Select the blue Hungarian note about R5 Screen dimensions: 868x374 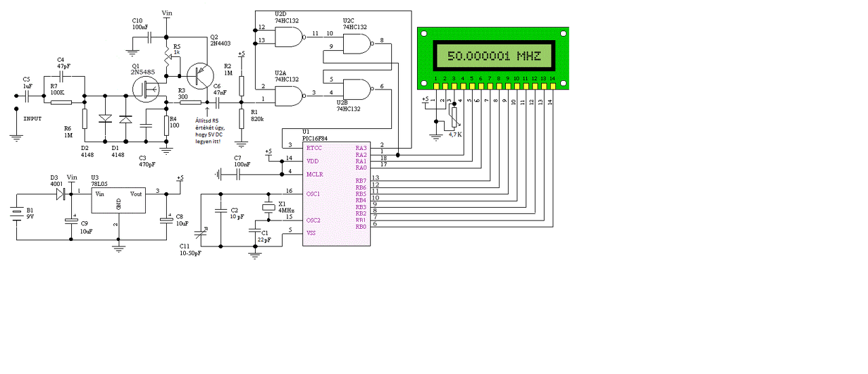pyautogui.click(x=212, y=131)
